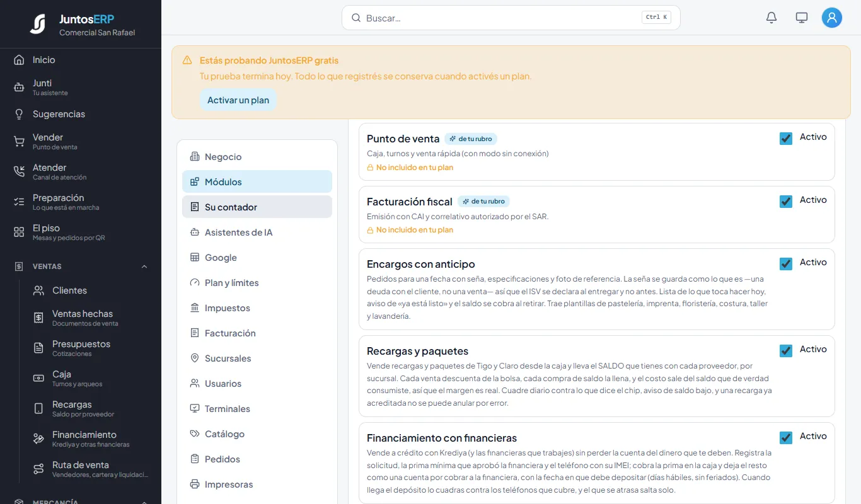Click the Activar un plan button
The width and height of the screenshot is (861, 504).
238,100
